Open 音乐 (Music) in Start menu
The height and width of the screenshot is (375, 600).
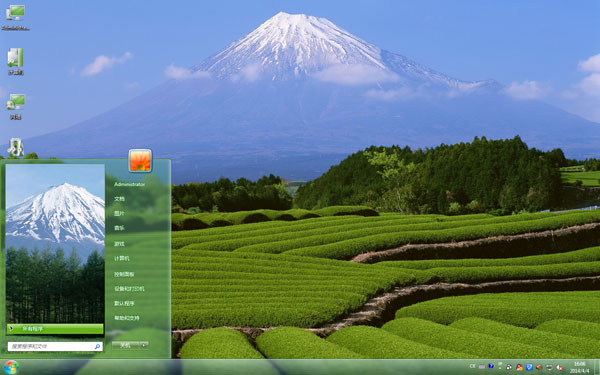click(x=119, y=228)
